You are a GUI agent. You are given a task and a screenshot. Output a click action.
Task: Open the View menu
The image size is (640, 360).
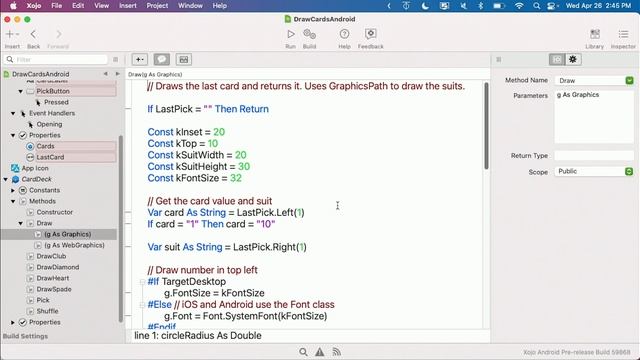pos(102,6)
